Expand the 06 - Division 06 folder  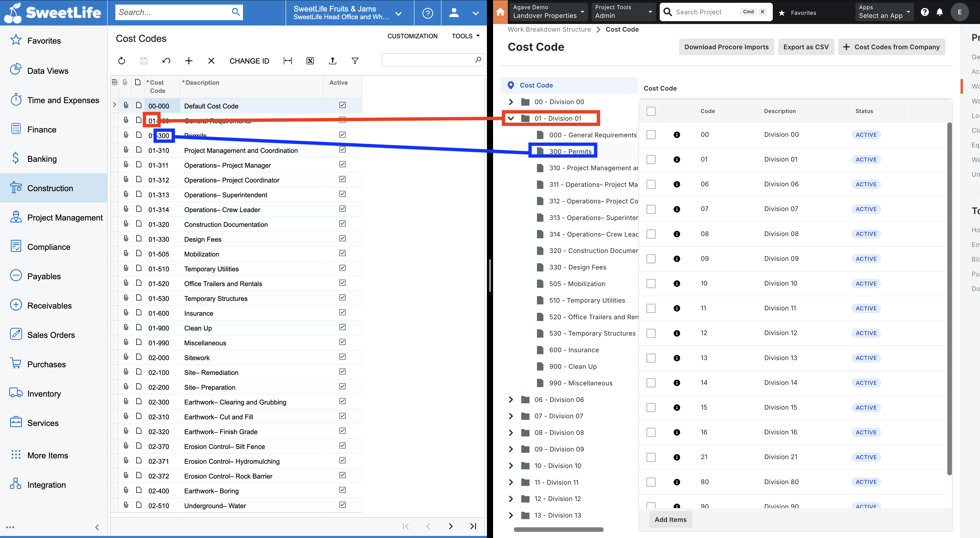[510, 399]
